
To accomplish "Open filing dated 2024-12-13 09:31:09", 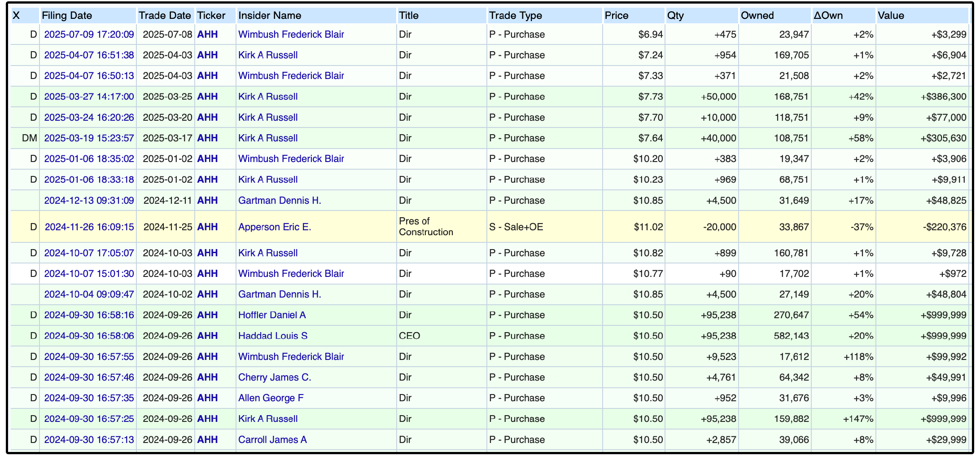I will (89, 201).
